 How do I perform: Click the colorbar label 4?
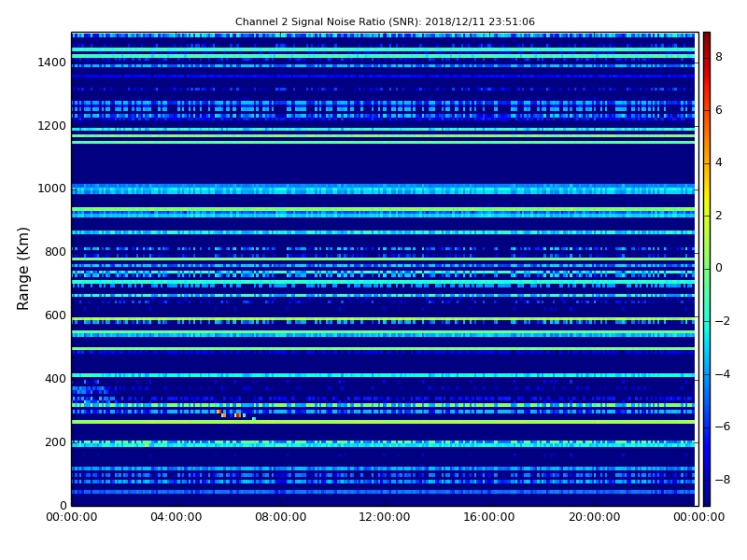(719, 162)
